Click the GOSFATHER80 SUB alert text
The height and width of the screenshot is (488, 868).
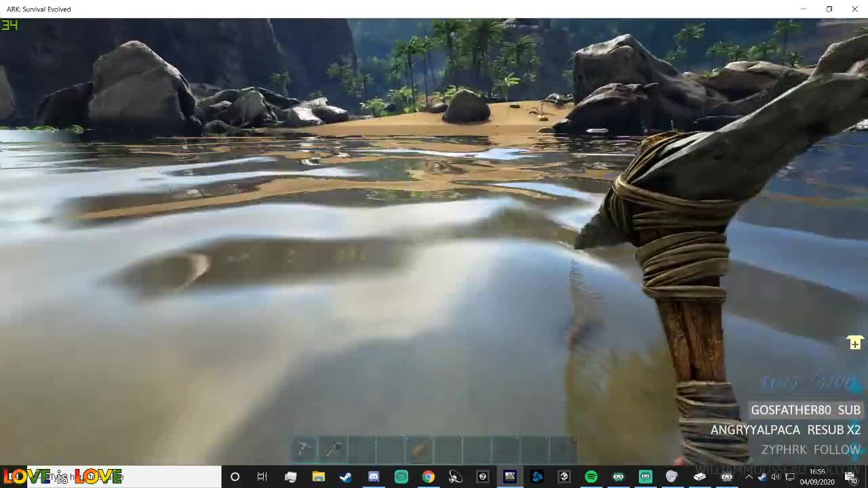pyautogui.click(x=806, y=410)
